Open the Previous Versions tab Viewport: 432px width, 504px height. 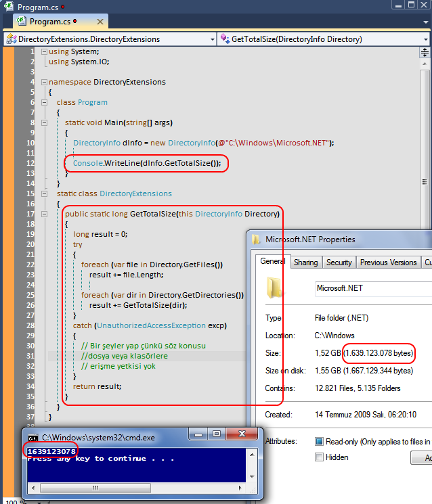pyautogui.click(x=388, y=262)
